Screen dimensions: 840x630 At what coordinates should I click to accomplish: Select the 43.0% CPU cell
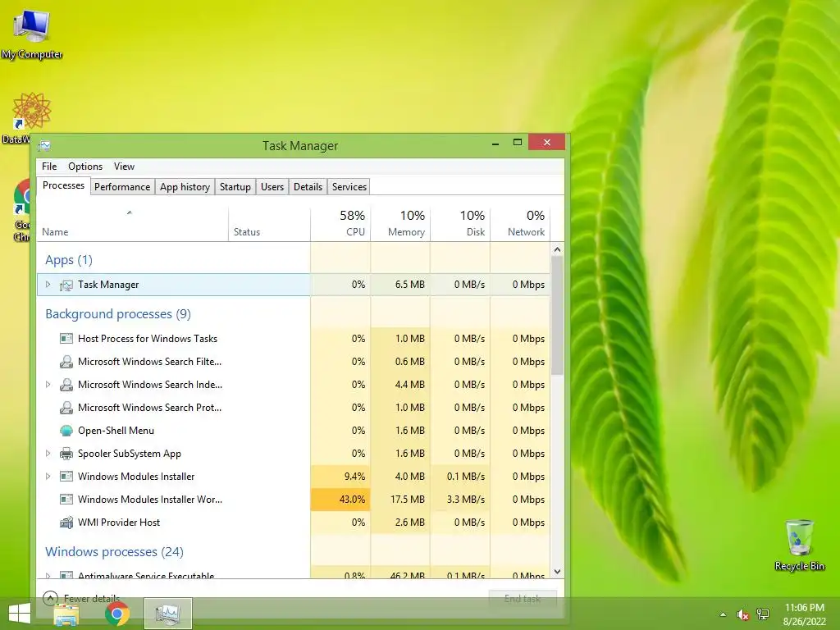coord(340,500)
